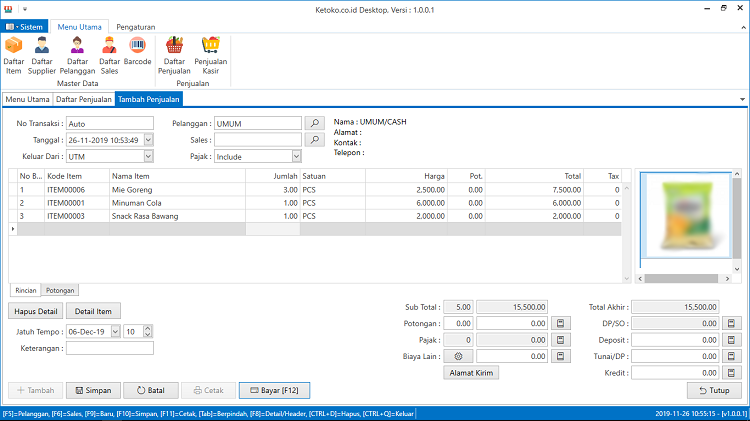750x421 pixels.
Task: Open calculator next to DP/SO
Action: tap(731, 323)
